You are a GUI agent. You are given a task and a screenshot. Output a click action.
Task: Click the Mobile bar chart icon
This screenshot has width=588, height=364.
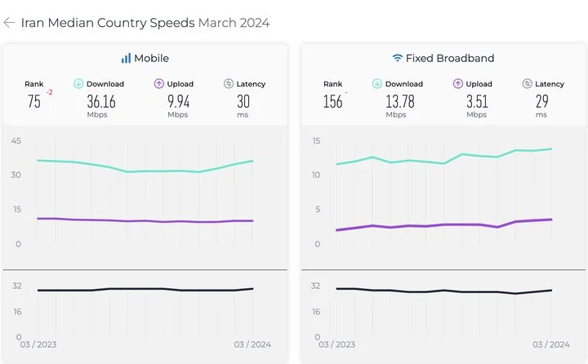click(126, 58)
